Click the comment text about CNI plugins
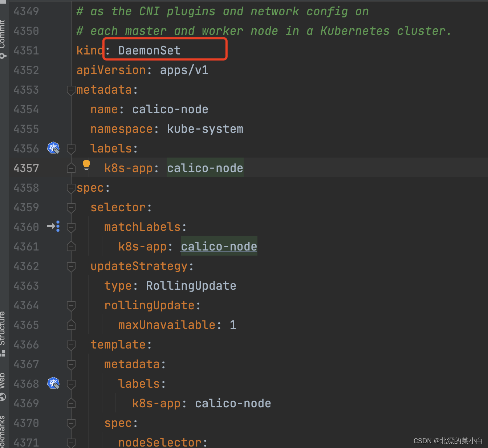488x448 pixels. point(223,11)
